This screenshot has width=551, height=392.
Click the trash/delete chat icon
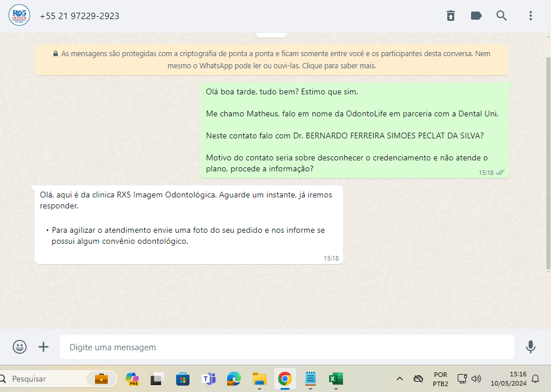click(x=451, y=16)
